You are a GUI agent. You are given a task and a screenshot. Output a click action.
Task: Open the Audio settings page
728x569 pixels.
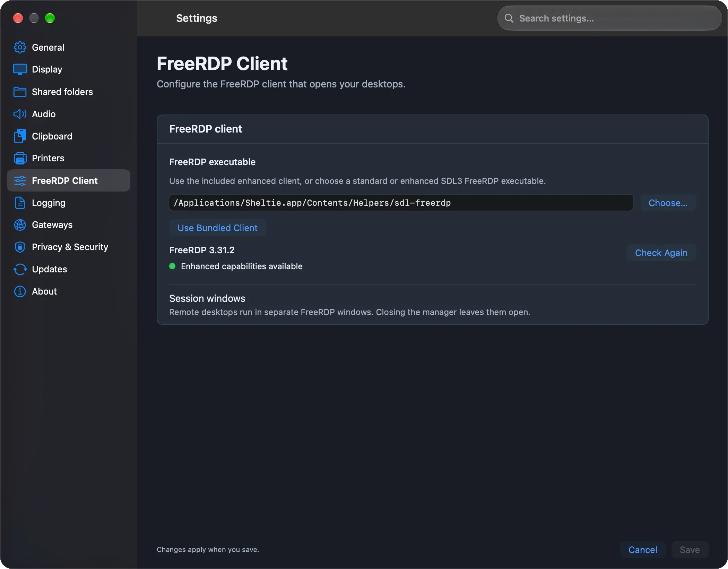click(x=69, y=114)
